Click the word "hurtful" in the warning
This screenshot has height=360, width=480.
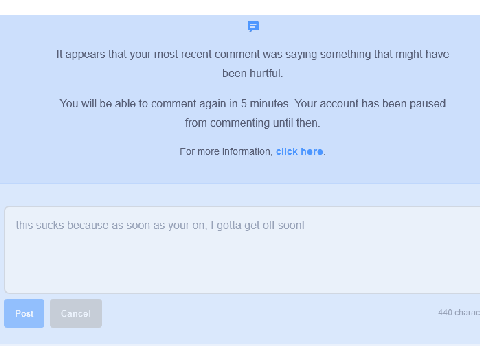(264, 73)
